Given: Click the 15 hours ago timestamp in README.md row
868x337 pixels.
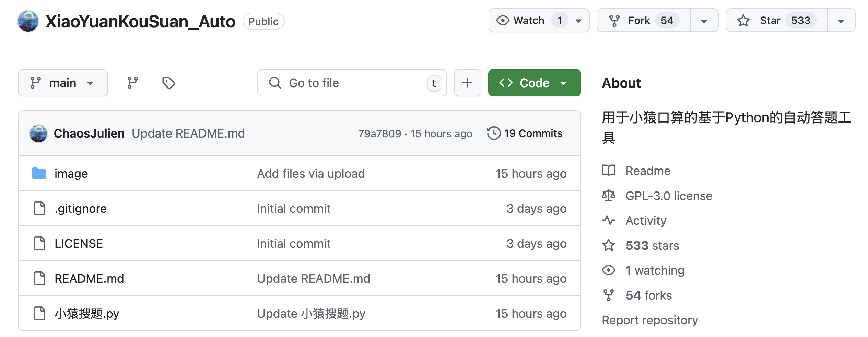Looking at the screenshot, I should pos(531,279).
